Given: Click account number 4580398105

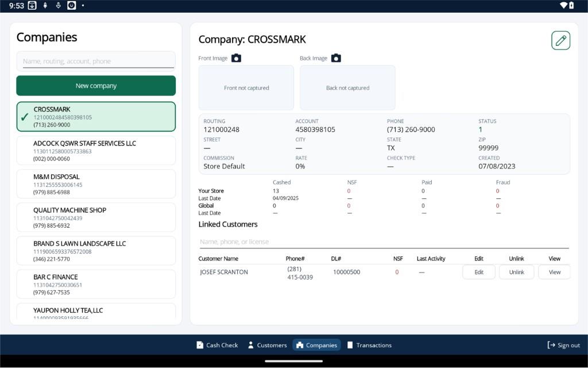Looking at the screenshot, I should (315, 129).
